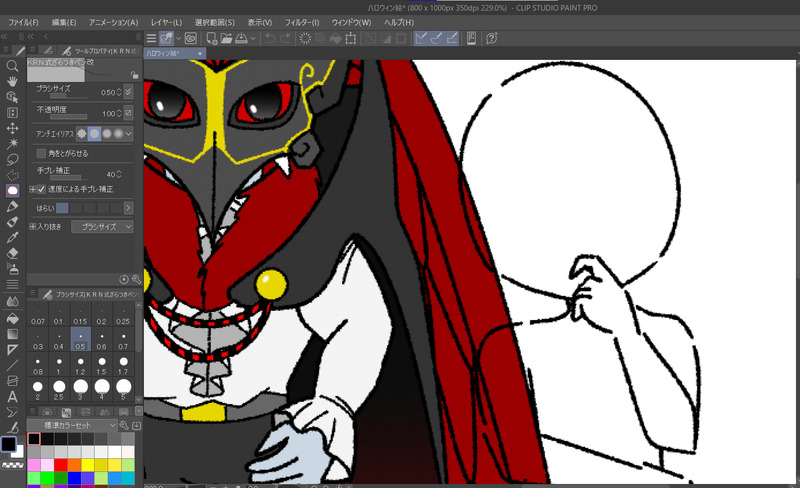Select the Balloon tool

point(12,412)
